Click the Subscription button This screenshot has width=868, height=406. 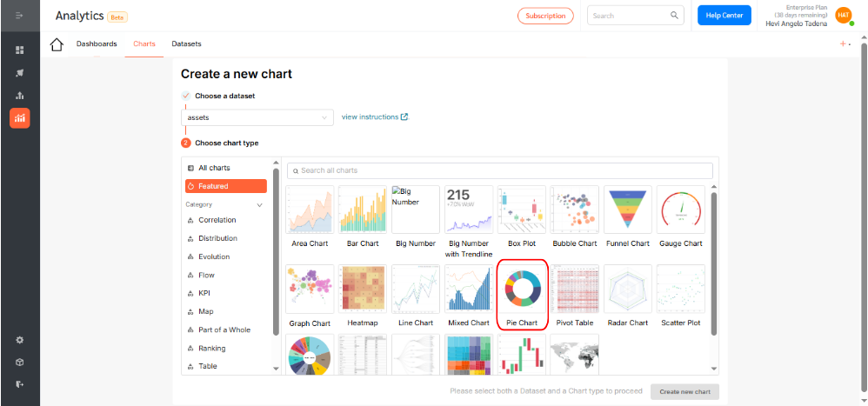(x=545, y=16)
